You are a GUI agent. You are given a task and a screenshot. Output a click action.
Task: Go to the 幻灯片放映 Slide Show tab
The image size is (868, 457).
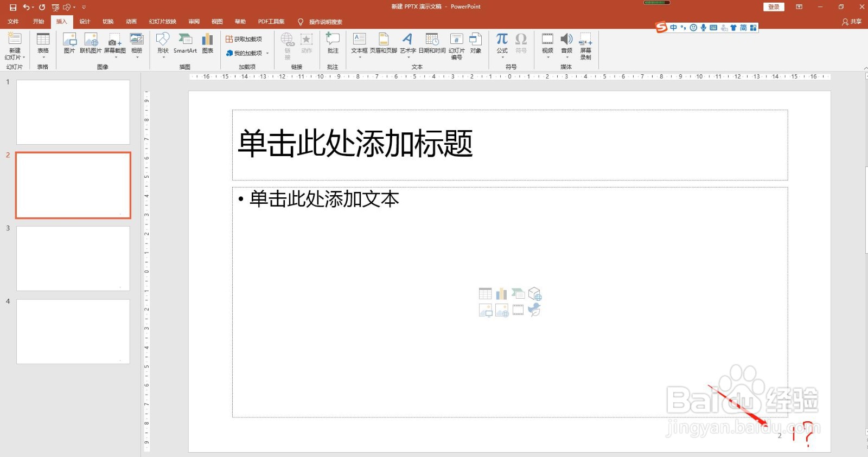163,22
